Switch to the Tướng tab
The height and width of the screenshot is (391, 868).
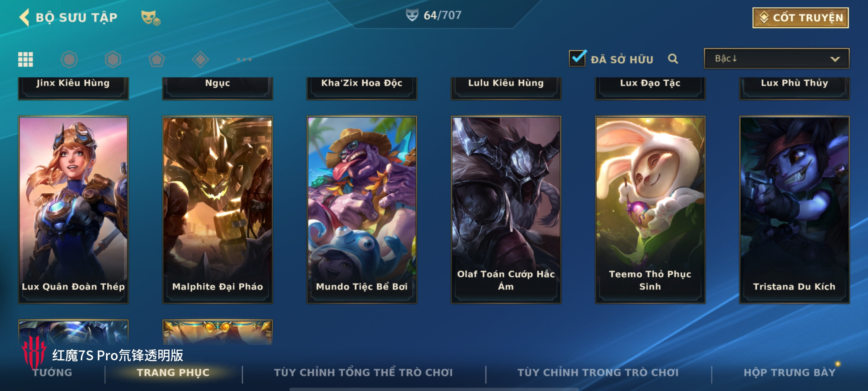pos(52,372)
